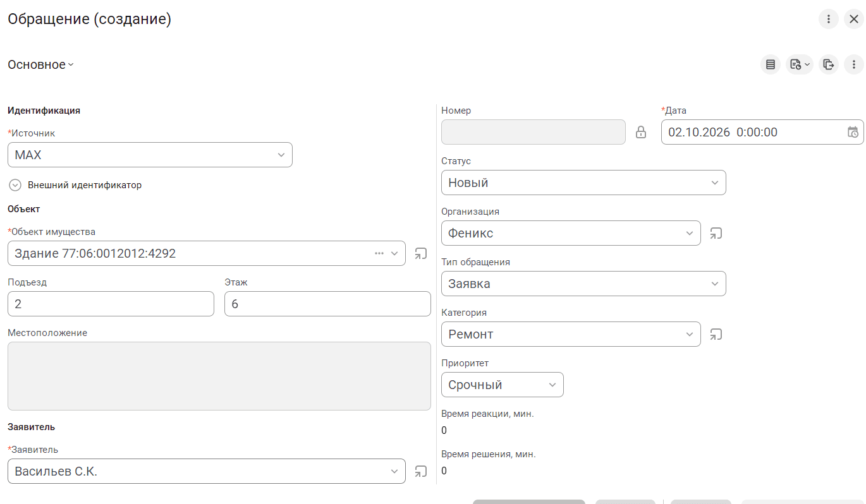Open the calendar picker in Дата field
Image resolution: width=866 pixels, height=504 pixels.
853,132
